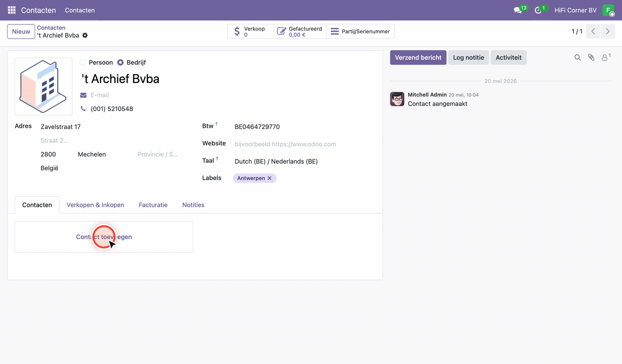Viewport: 622px width, 364px height.
Task: Click the paperclip attachments icon
Action: [591, 58]
